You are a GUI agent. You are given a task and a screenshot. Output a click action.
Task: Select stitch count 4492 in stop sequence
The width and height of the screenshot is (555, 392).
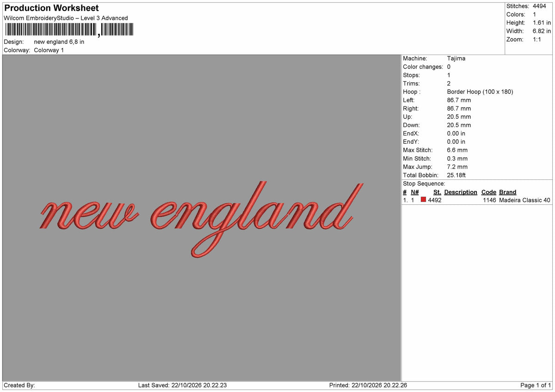(435, 200)
